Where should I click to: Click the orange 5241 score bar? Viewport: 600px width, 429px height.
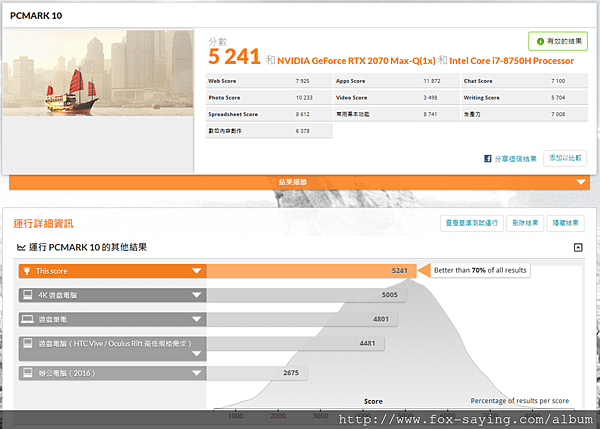coord(311,271)
